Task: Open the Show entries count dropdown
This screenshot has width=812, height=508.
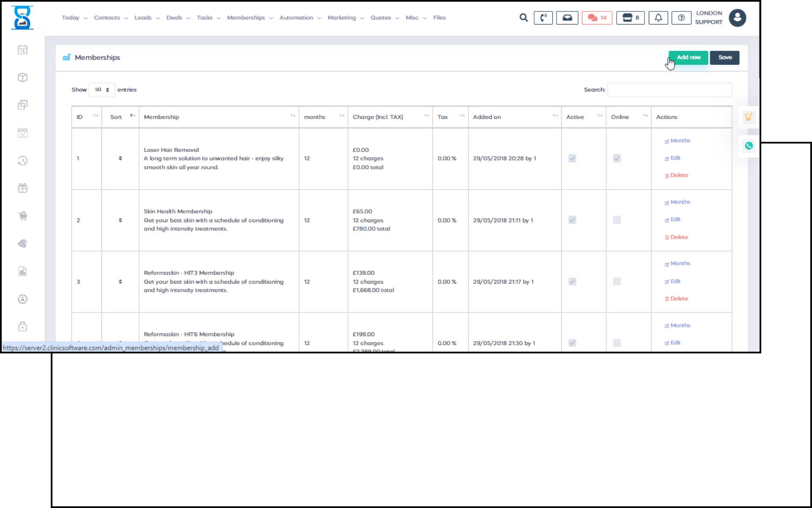Action: 101,90
